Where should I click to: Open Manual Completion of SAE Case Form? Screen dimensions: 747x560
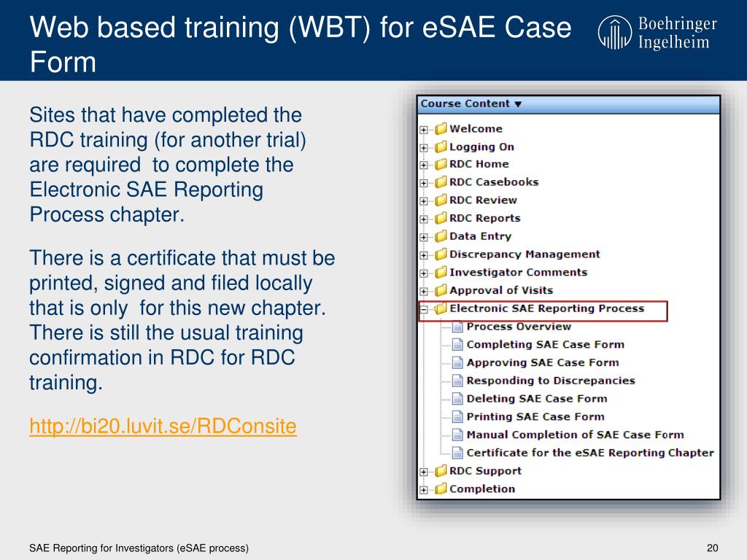click(x=575, y=435)
